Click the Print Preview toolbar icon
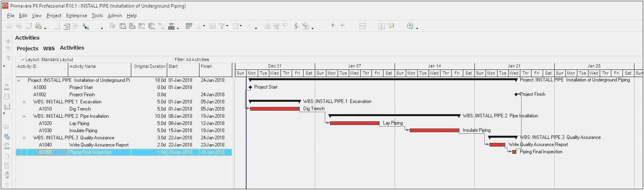 19,26
